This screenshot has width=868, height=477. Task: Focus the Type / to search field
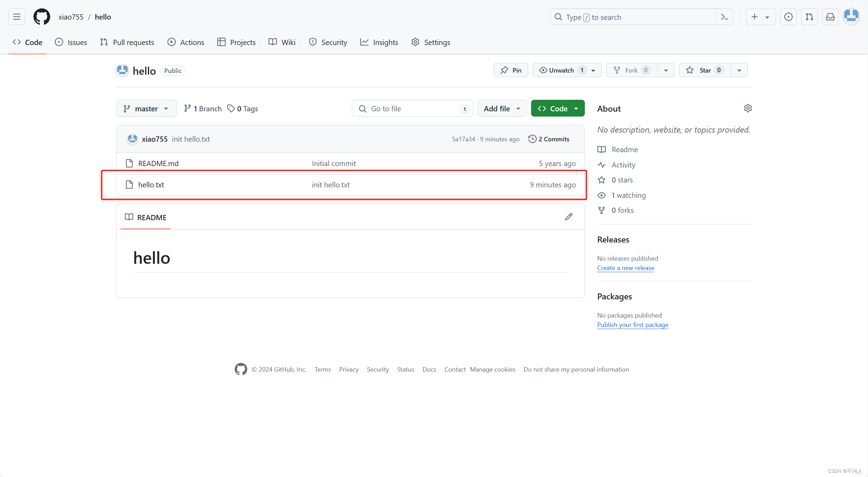(x=641, y=17)
